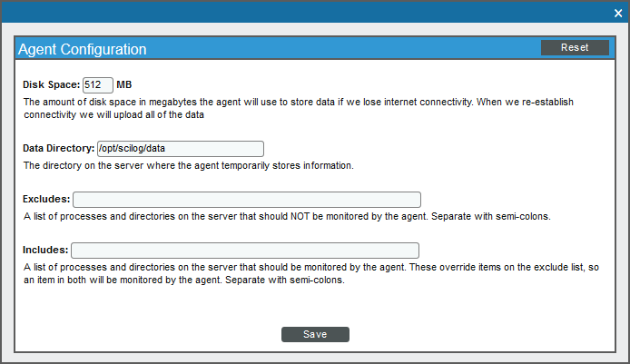The height and width of the screenshot is (364, 630).
Task: Focus the Disk Space input field
Action: (98, 84)
